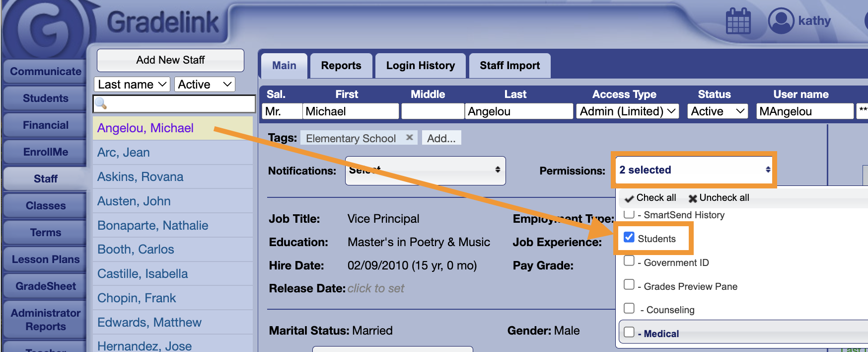868x352 pixels.
Task: Open the calendar icon in header
Action: click(x=738, y=21)
